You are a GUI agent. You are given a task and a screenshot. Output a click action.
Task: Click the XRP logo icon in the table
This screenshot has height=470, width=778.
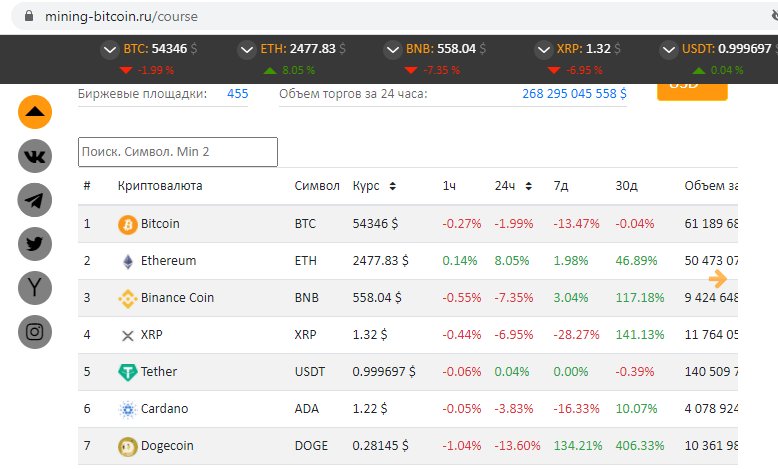click(128, 336)
